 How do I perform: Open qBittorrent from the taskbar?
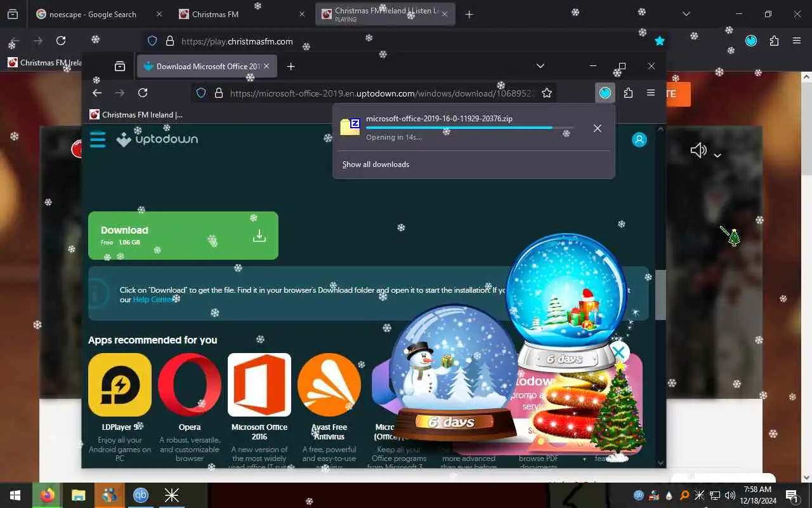141,495
